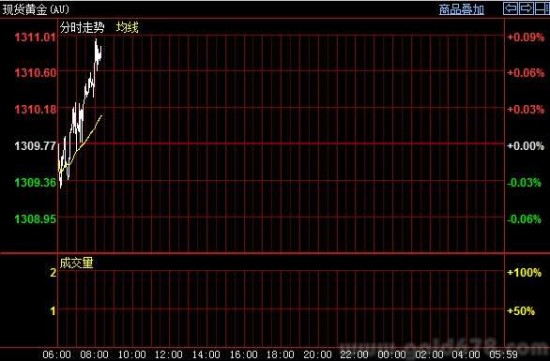Screen dimensions: 550x361
Task: Click the 22:00 time axis marker
Action: [x=354, y=354]
